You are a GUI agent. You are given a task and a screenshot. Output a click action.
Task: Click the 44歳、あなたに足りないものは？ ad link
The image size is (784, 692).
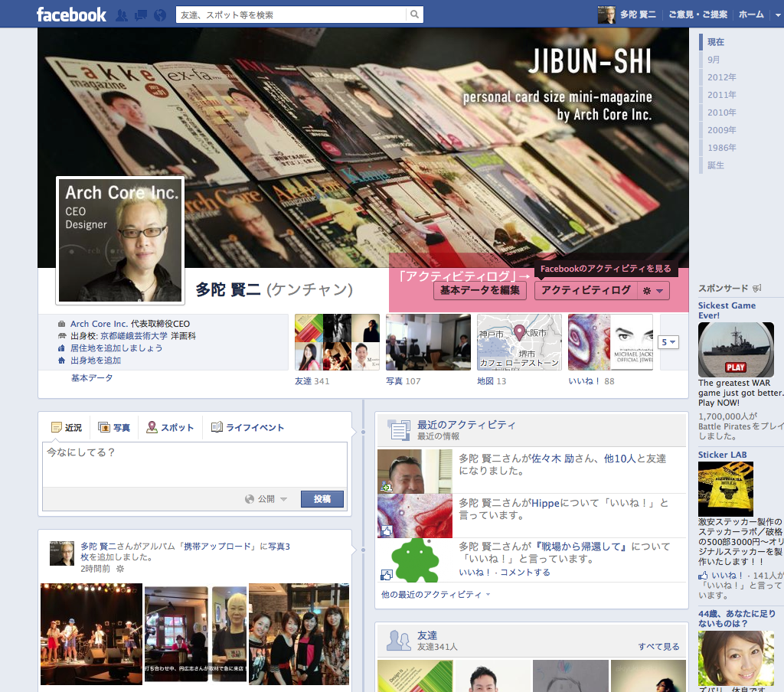pyautogui.click(x=737, y=619)
